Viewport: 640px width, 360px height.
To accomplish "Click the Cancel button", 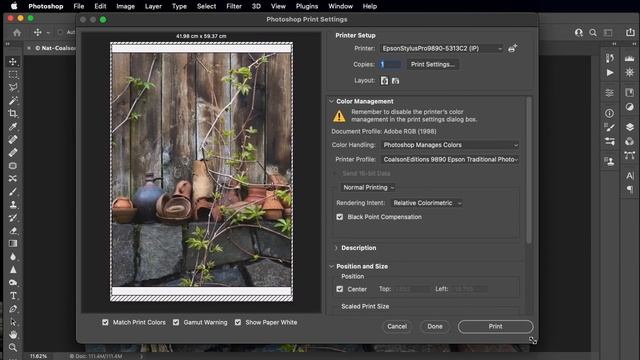I will click(x=397, y=327).
